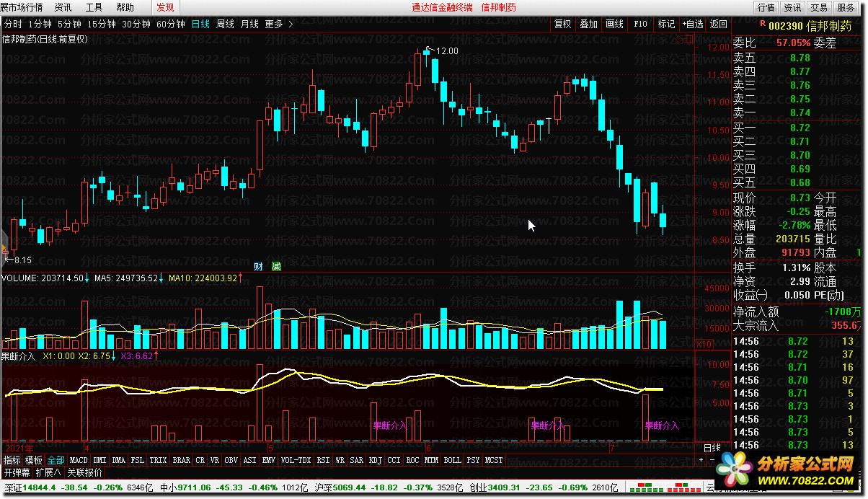Expand the 更多 timeframe list
Image resolution: width=868 pixels, height=499 pixels.
pyautogui.click(x=279, y=24)
